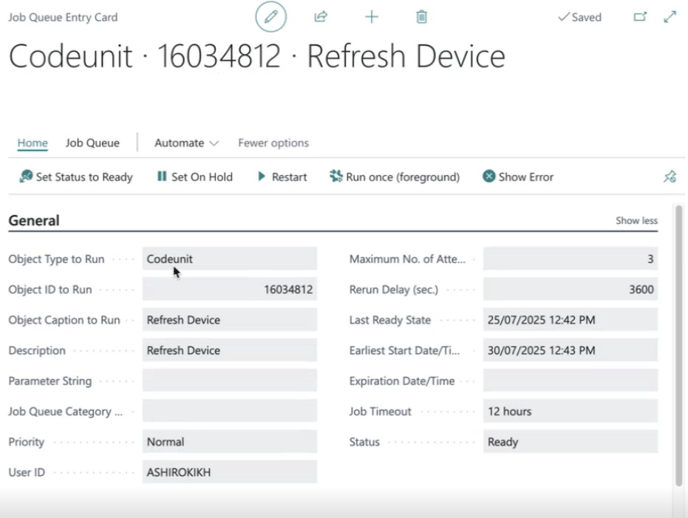Click the Restart label
This screenshot has height=518, width=688.
[289, 177]
